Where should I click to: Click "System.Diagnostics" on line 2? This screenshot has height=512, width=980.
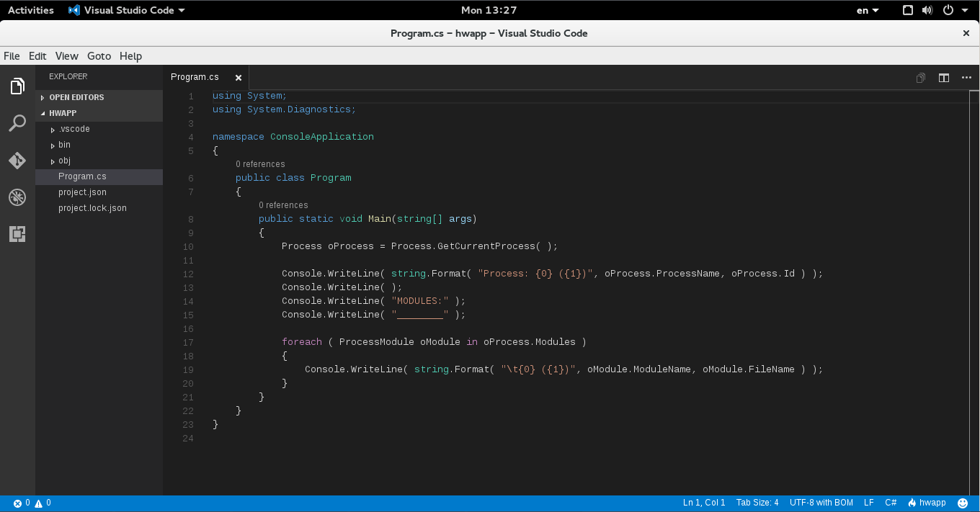[298, 109]
